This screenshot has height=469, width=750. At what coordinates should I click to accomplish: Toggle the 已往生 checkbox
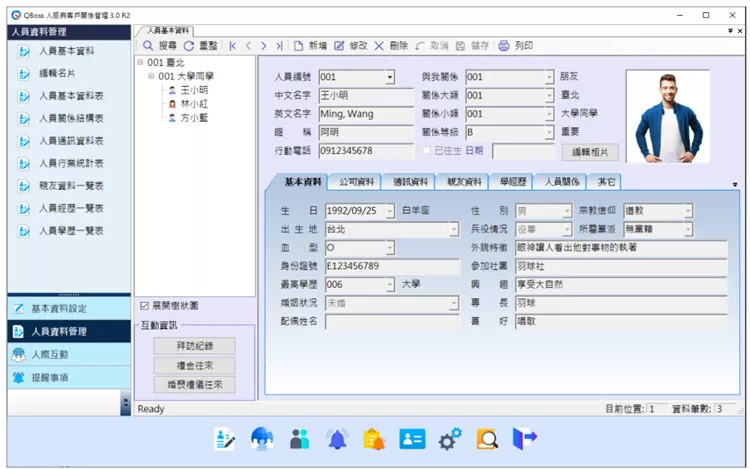427,151
